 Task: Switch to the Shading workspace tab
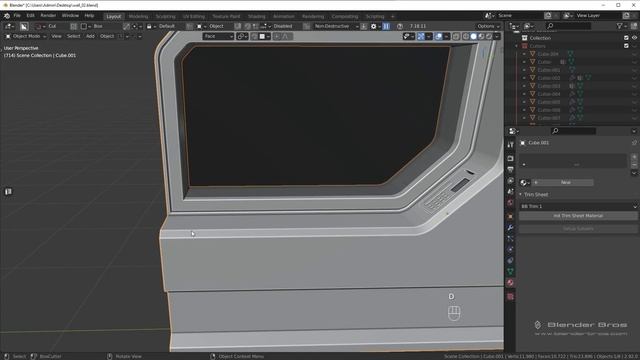[257, 16]
